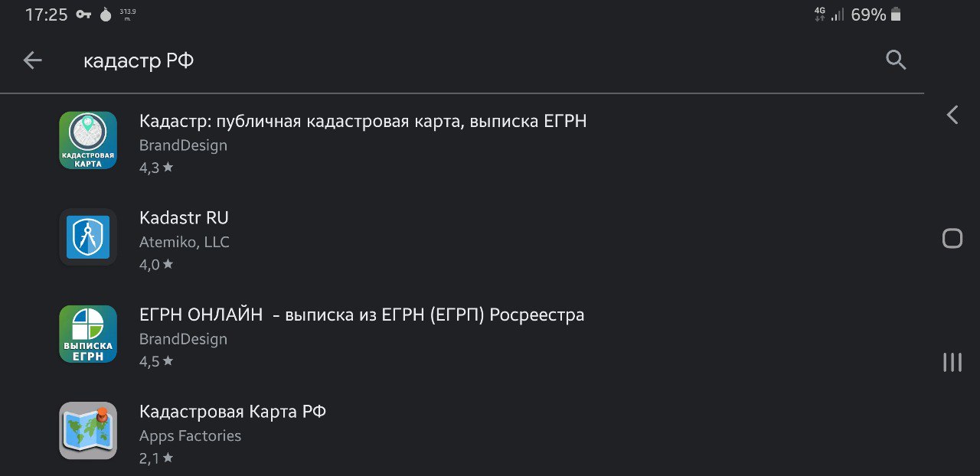
Task: Open the Кадастровая Карта green app icon
Action: tap(88, 140)
